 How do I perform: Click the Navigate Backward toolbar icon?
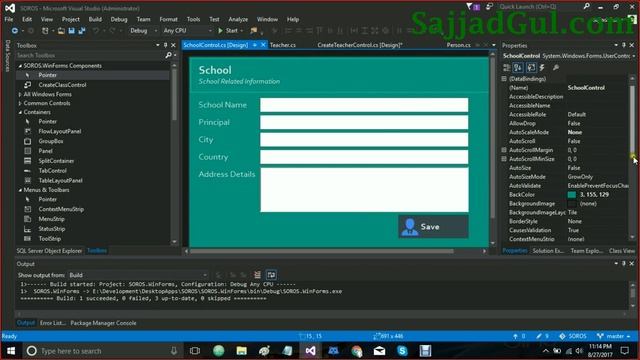pyautogui.click(x=15, y=31)
